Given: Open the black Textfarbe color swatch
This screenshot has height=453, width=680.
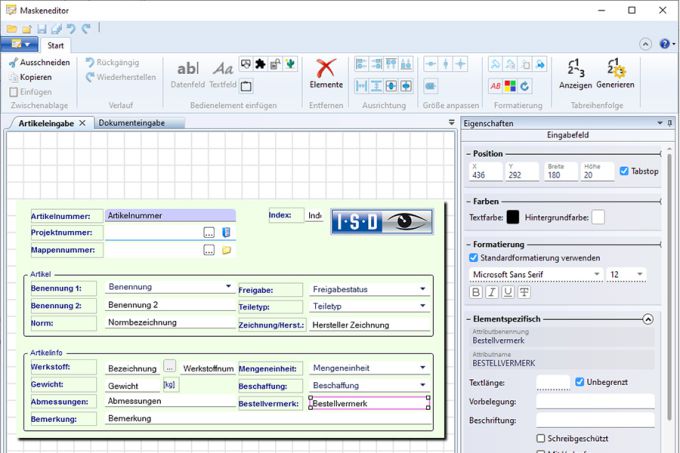Looking at the screenshot, I should [x=513, y=216].
